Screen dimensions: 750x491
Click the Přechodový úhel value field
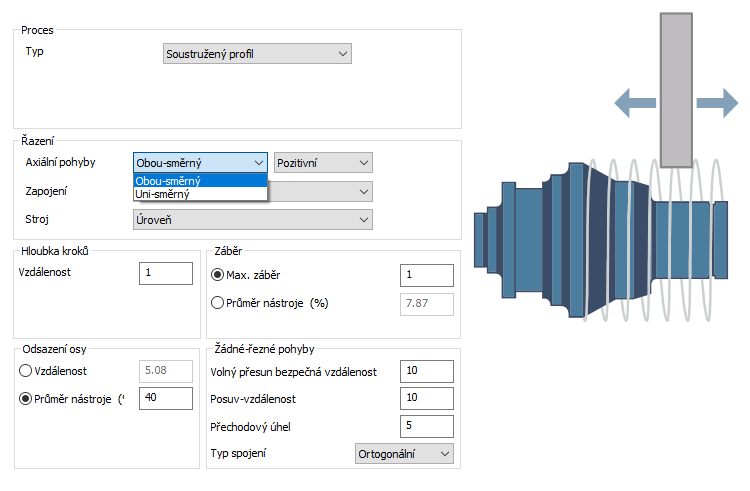(427, 426)
